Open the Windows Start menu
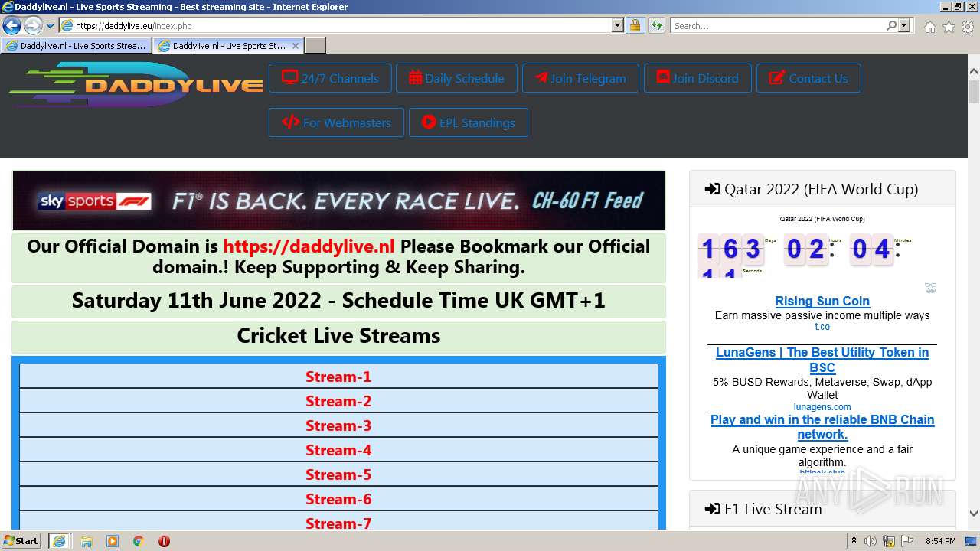The image size is (980, 551). 21,540
